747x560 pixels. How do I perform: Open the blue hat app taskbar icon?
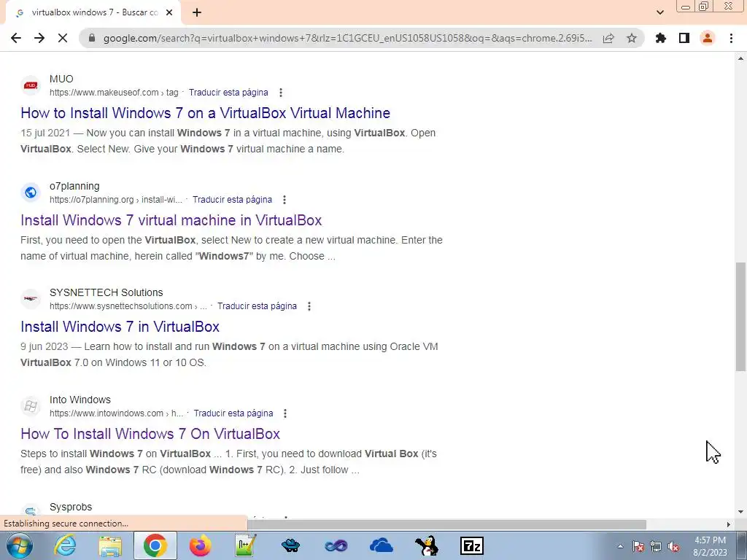pos(290,545)
